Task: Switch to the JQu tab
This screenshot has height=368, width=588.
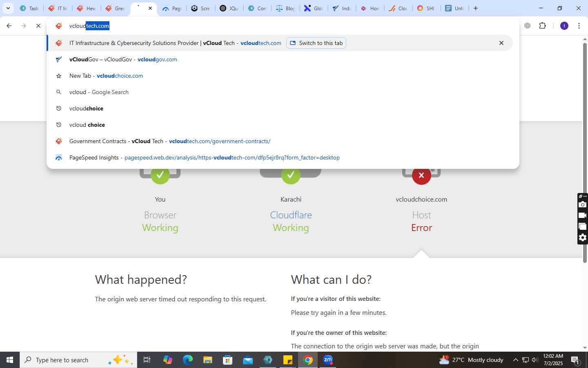Action: pos(229,8)
